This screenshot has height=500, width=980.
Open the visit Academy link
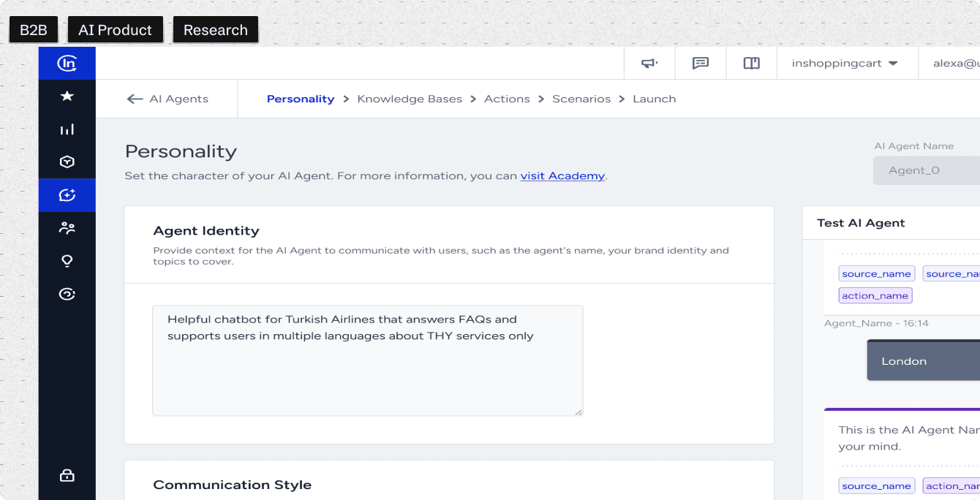pyautogui.click(x=562, y=175)
